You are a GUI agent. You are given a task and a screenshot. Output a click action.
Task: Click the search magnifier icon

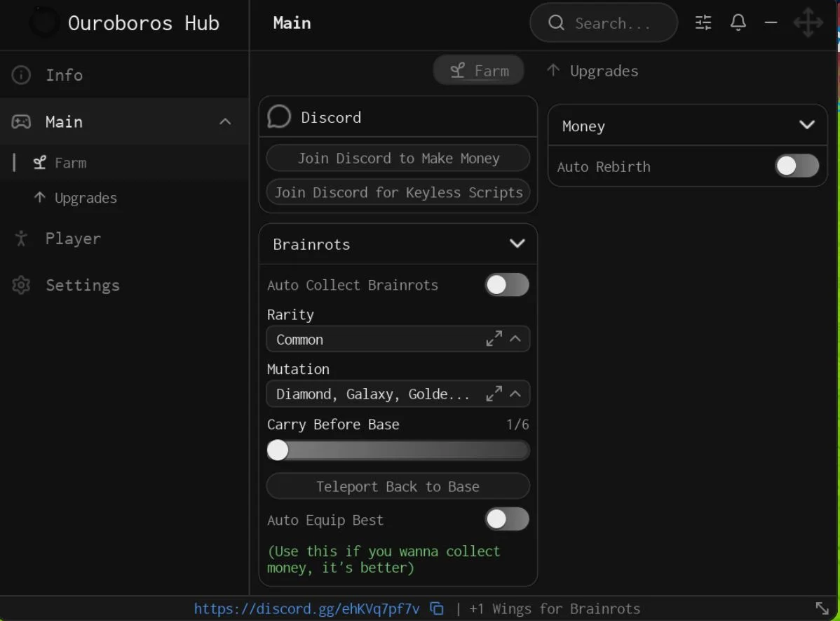click(556, 22)
